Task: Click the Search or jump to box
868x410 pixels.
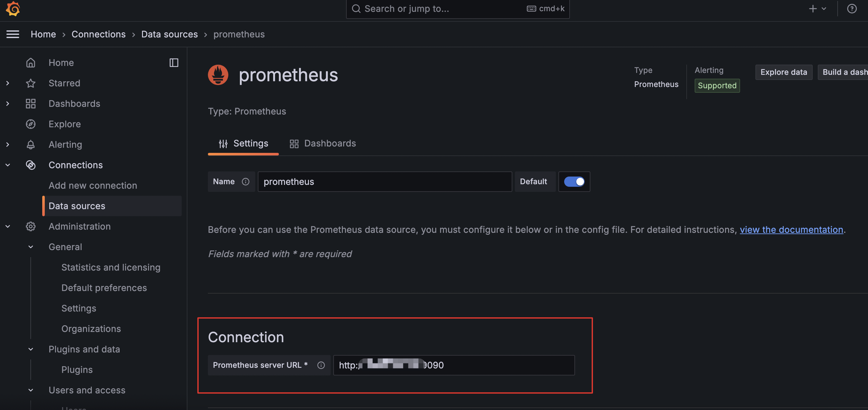Action: tap(438, 9)
